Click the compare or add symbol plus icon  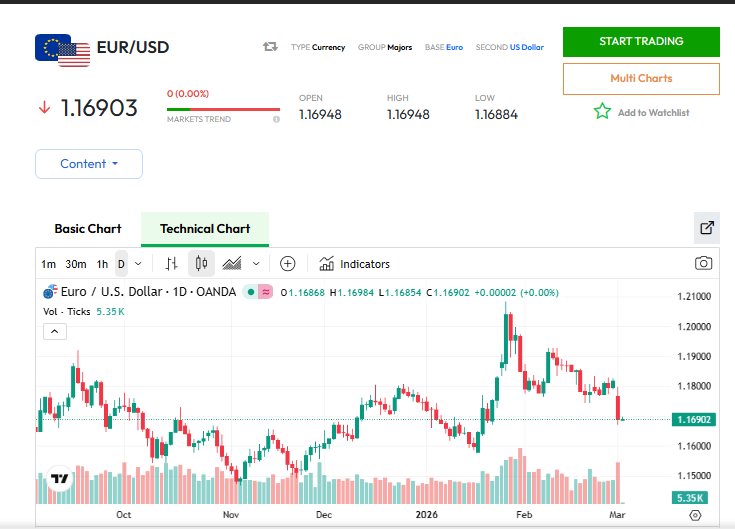coord(287,264)
